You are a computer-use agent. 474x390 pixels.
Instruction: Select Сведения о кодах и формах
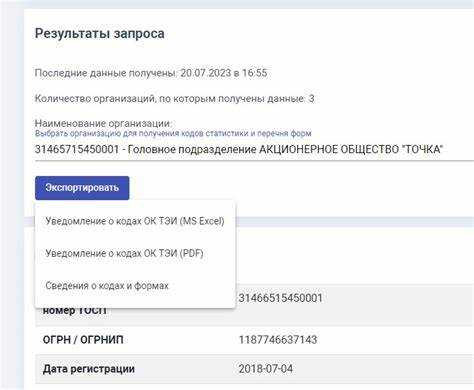click(x=135, y=286)
